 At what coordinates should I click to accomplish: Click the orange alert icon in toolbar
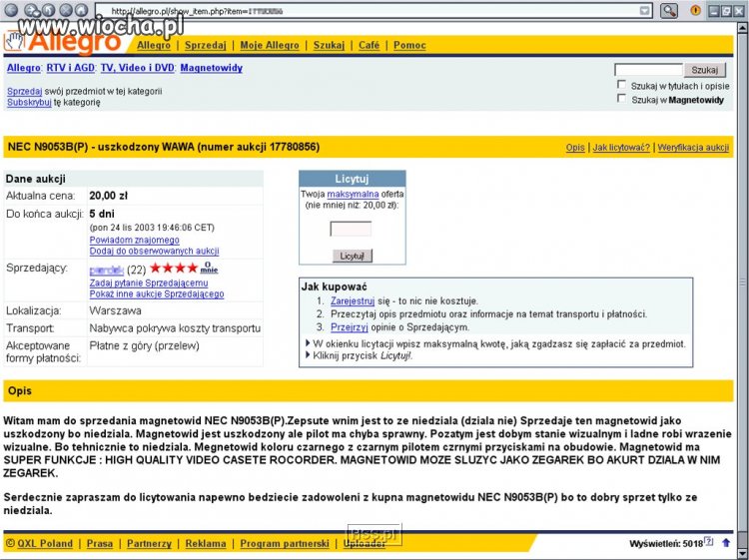point(695,10)
